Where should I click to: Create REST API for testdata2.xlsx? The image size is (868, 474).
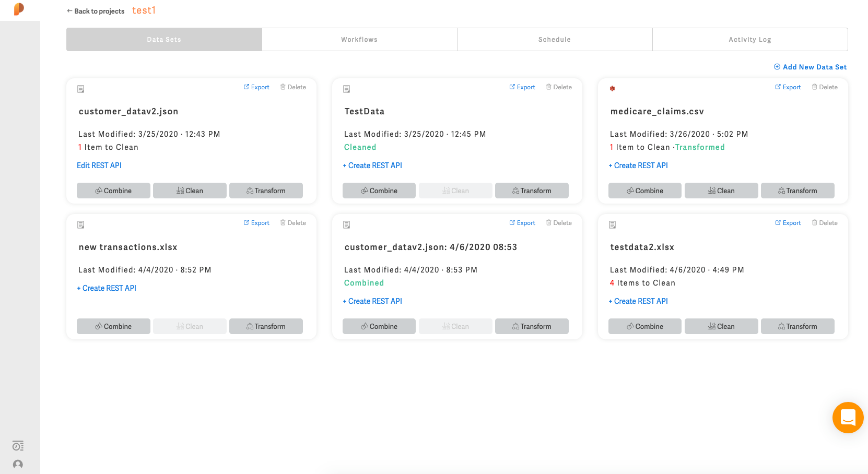[638, 301]
